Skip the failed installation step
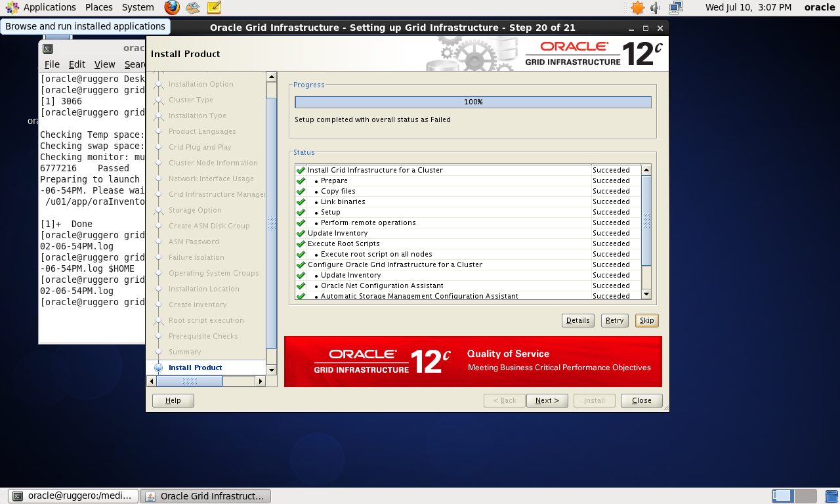840x504 pixels. point(646,320)
